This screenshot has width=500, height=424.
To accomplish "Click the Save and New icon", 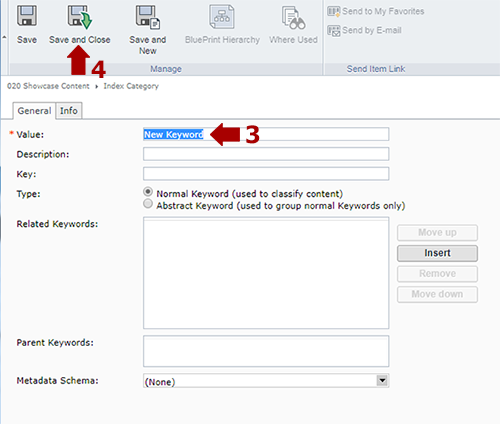I will 148,17.
